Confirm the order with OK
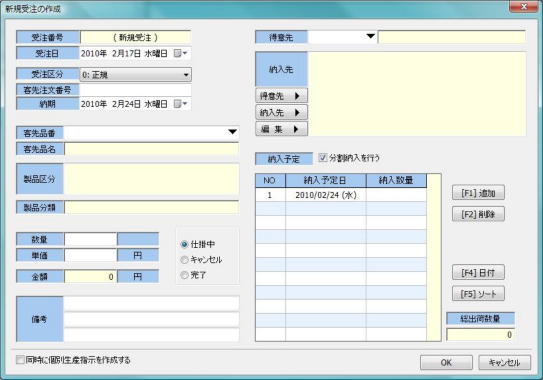This screenshot has height=380, width=543. (446, 362)
